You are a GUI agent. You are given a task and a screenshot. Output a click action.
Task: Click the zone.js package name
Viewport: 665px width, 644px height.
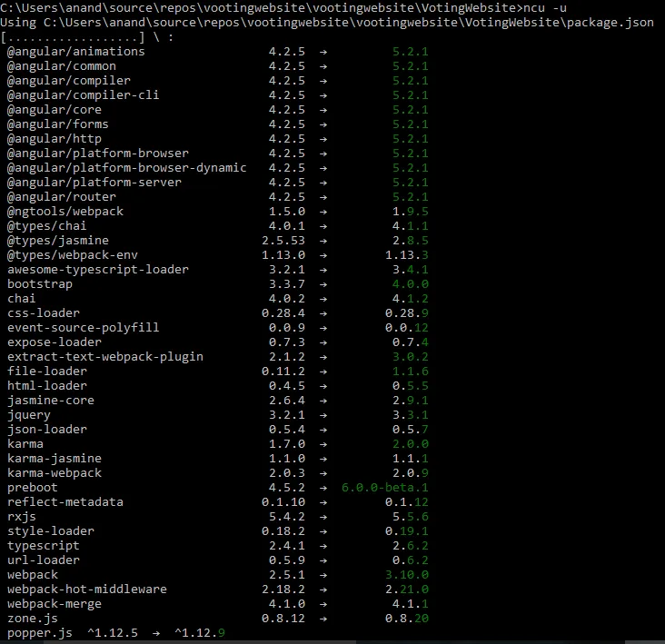[32, 619]
